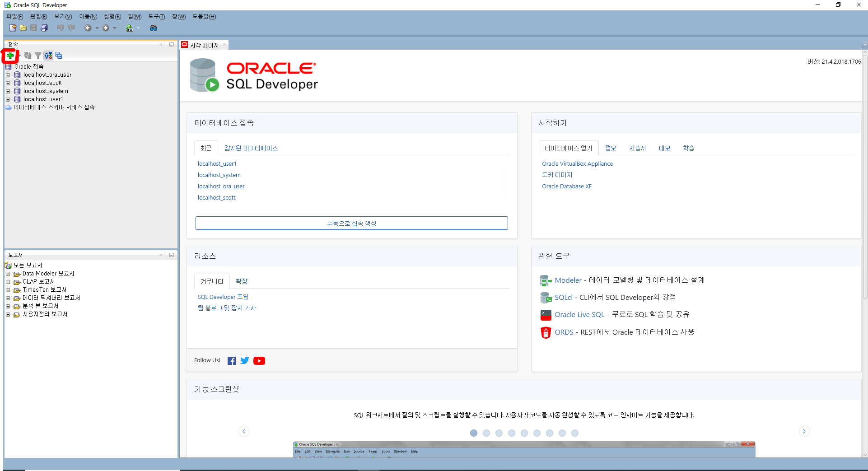The width and height of the screenshot is (868, 471).
Task: Click the Save All toolbar icon
Action: [44, 28]
